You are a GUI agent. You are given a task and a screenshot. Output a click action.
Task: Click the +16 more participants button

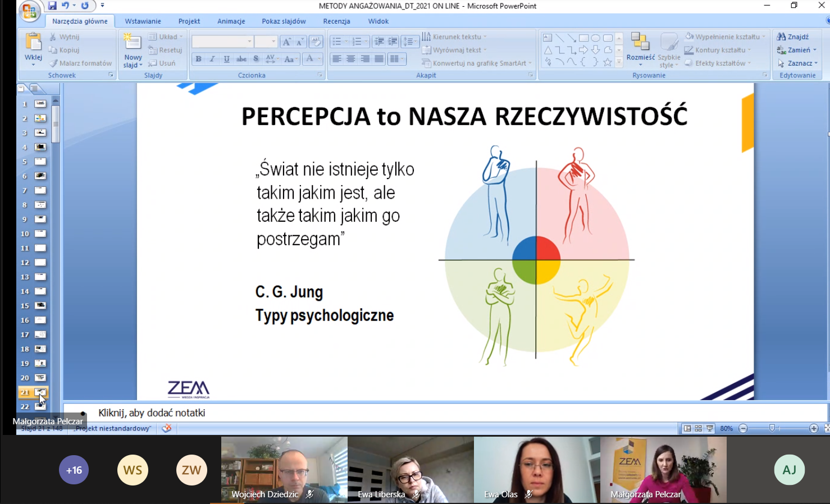[x=74, y=470]
